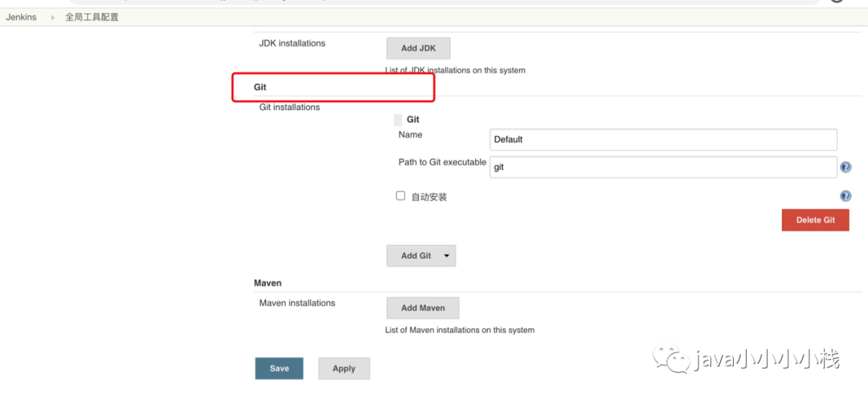Open 全局工具配置 breadcrumb
This screenshot has width=868, height=399.
(x=92, y=17)
